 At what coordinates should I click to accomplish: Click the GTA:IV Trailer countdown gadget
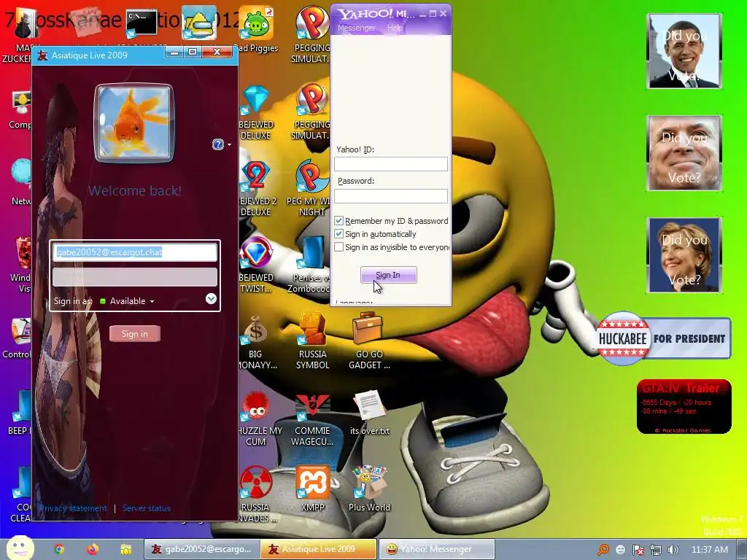pos(684,407)
